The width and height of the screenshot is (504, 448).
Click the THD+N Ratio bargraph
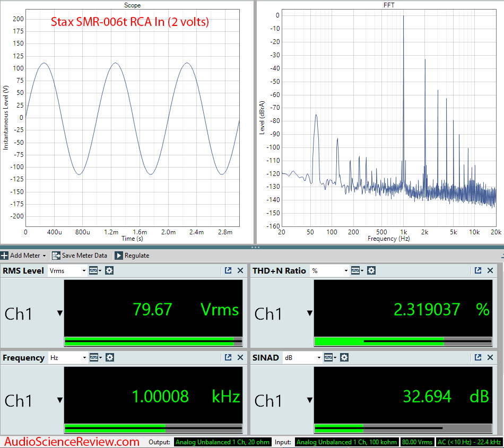(403, 341)
